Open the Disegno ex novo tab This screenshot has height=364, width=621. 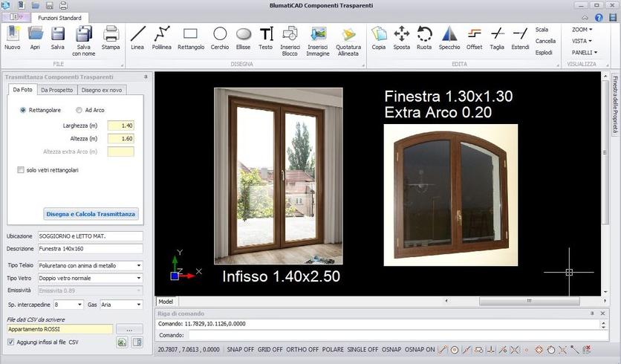click(x=103, y=90)
